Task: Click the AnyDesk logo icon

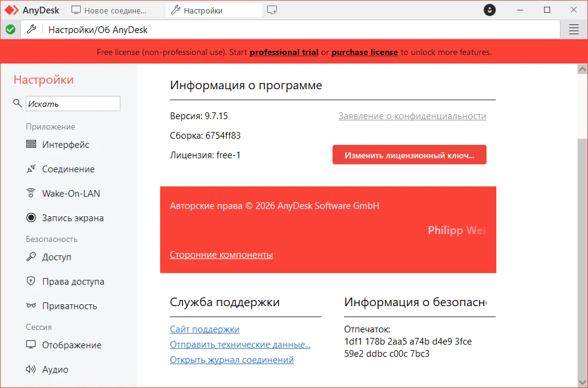Action: 11,10
